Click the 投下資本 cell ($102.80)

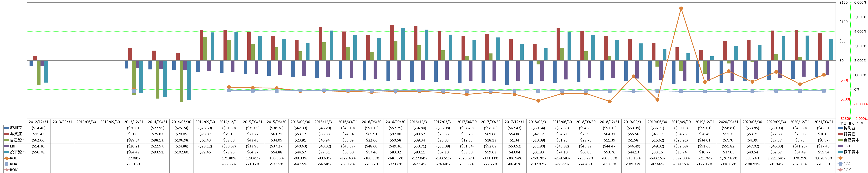(x=181, y=152)
